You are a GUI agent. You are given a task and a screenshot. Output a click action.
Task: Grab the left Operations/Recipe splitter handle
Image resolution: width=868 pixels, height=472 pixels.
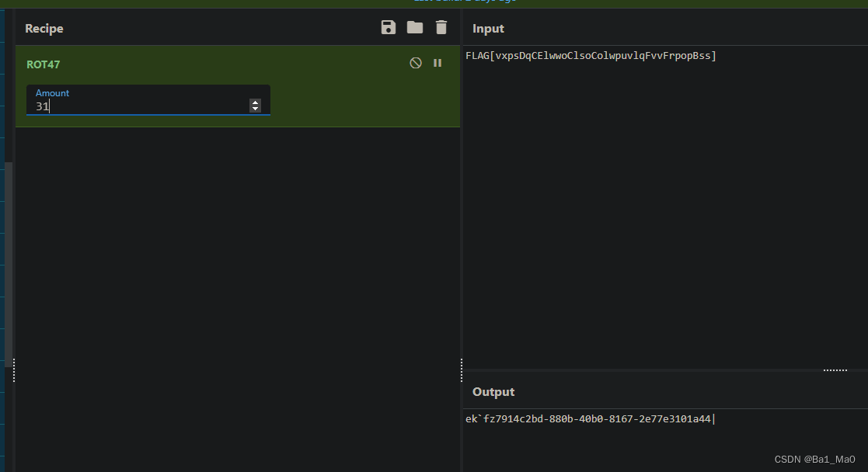click(14, 370)
